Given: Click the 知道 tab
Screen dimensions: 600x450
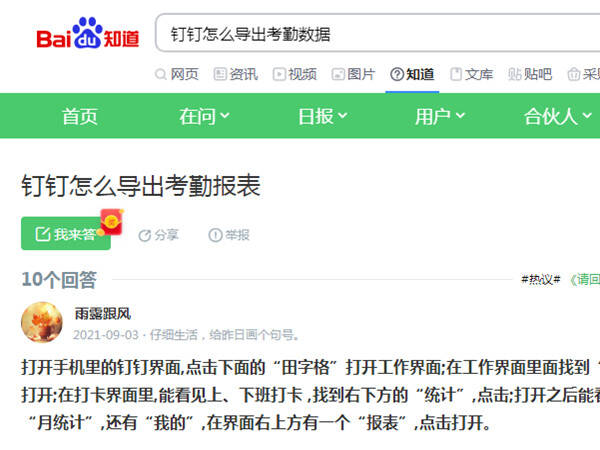Looking at the screenshot, I should tap(412, 74).
